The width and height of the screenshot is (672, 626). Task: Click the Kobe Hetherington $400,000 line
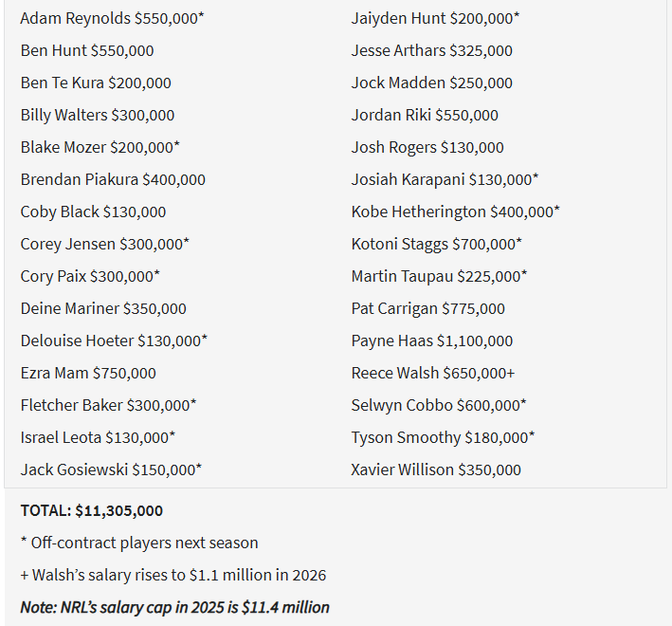point(456,212)
